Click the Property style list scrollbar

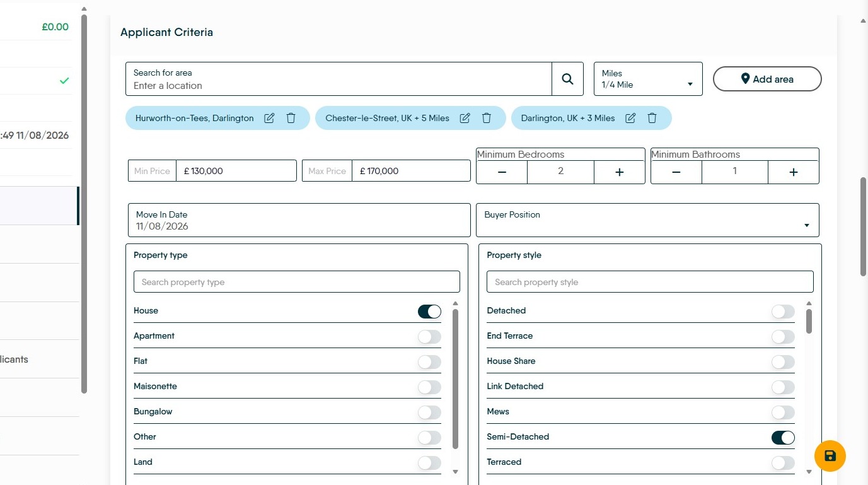click(809, 321)
